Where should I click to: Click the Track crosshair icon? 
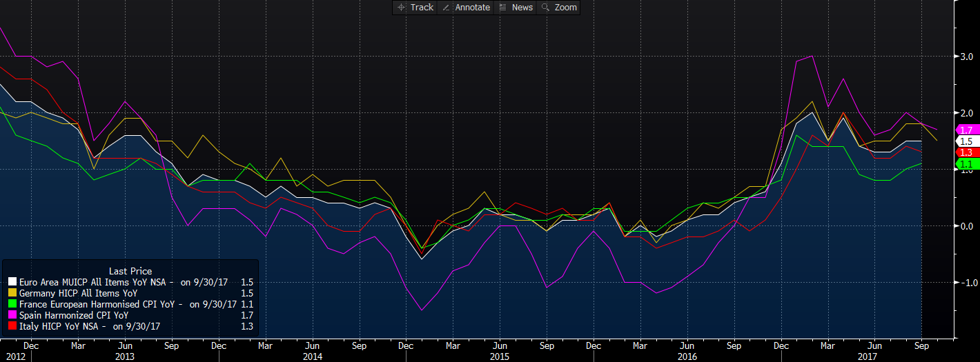point(401,8)
